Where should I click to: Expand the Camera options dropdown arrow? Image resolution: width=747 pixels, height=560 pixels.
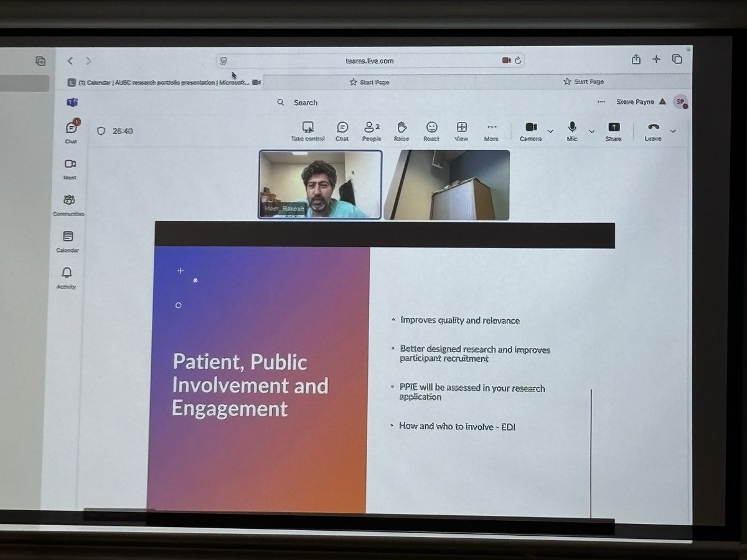tap(550, 131)
